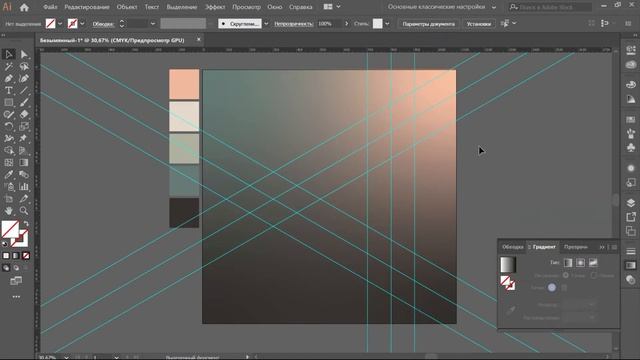Choose Linear gradient type button
This screenshot has width=640, height=360.
tap(568, 263)
